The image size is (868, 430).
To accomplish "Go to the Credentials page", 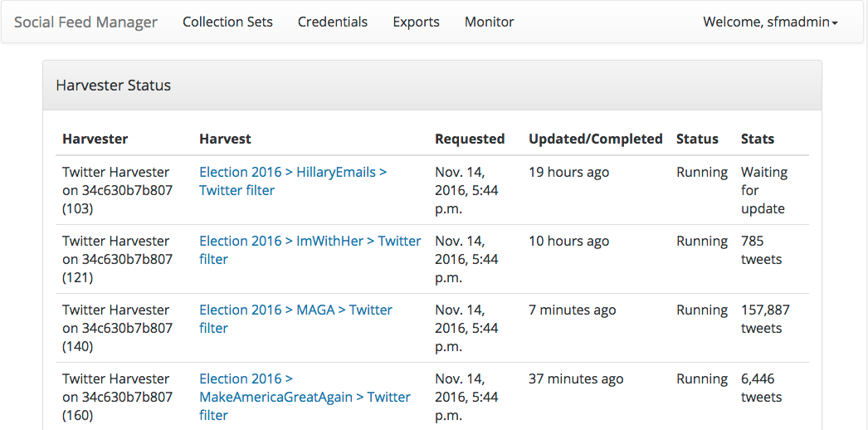I will [333, 22].
